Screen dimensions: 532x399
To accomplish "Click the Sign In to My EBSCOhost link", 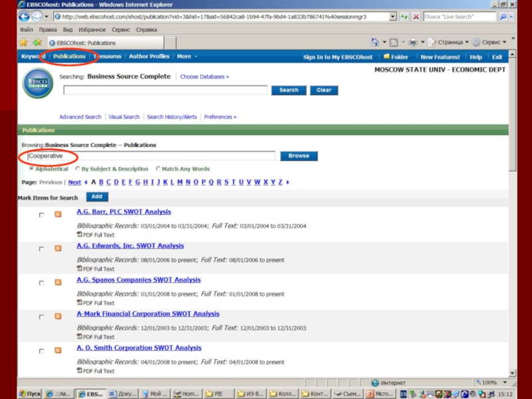I will pyautogui.click(x=338, y=57).
